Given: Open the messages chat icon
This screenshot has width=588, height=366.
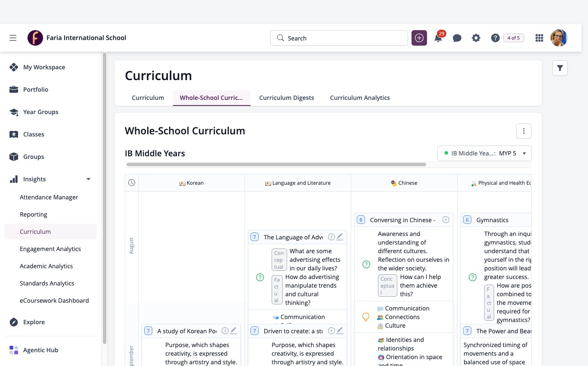Looking at the screenshot, I should coord(457,38).
